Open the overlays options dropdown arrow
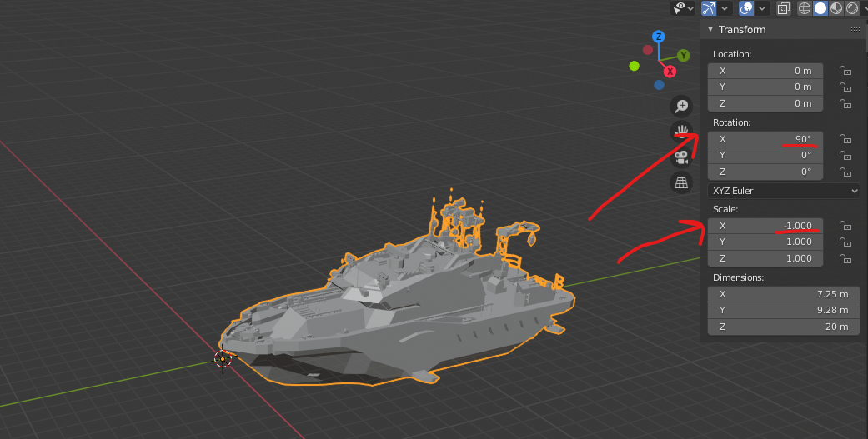The height and width of the screenshot is (439, 868). (762, 8)
